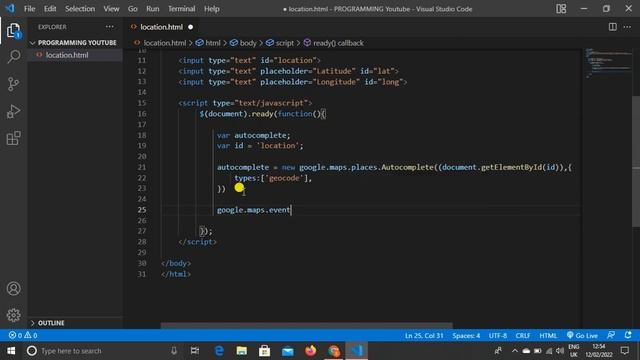Open the Run menu
The width and height of the screenshot is (640, 360).
[153, 9]
